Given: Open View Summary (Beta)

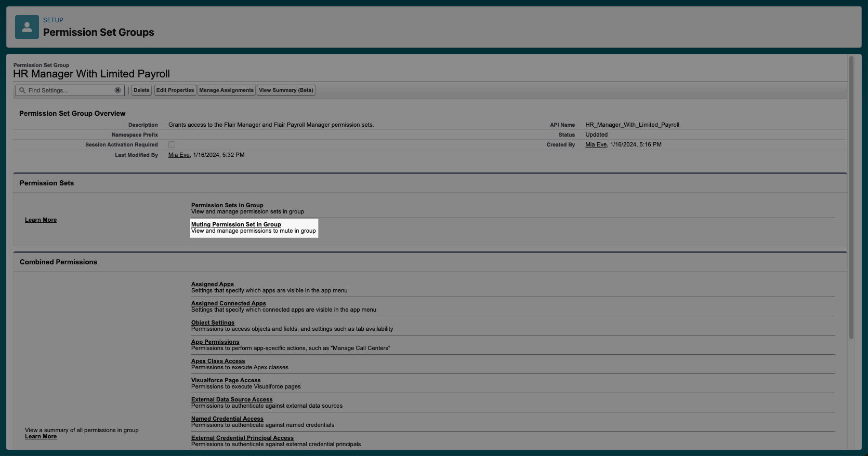Looking at the screenshot, I should [x=286, y=90].
